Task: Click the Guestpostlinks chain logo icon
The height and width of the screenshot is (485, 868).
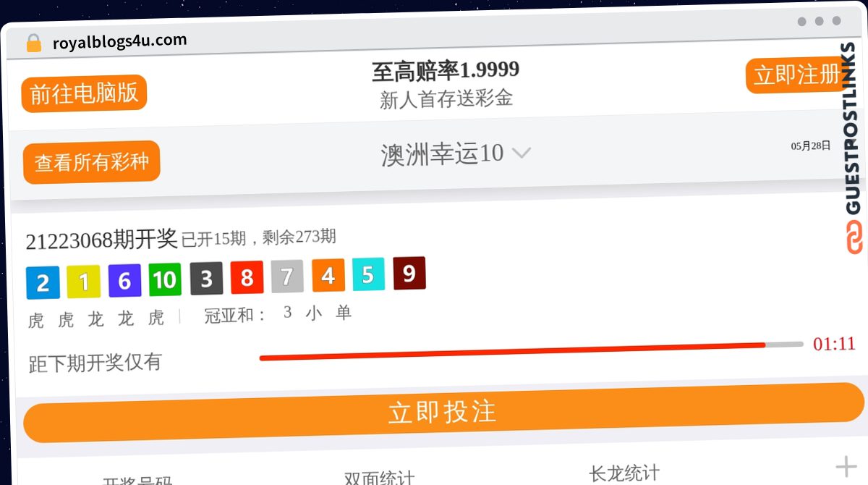Action: [854, 237]
